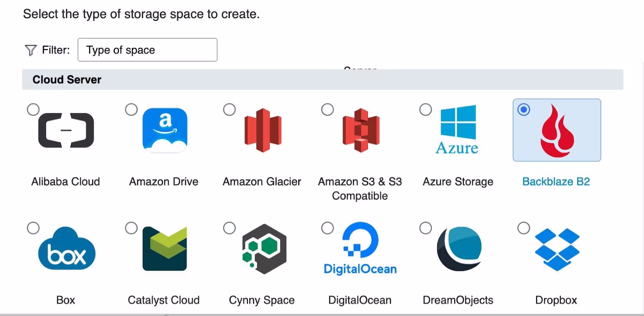Click the DigitalOcean logo icon
The height and width of the screenshot is (316, 644).
point(360,248)
